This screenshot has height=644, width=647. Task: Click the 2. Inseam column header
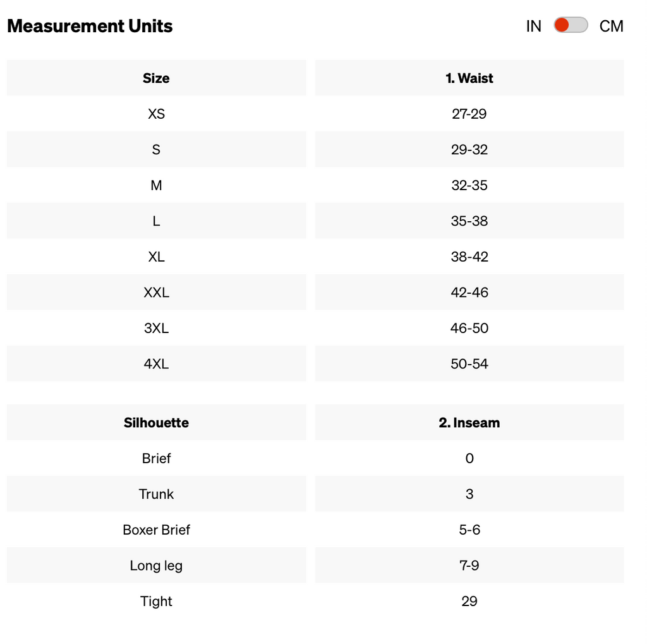[469, 422]
